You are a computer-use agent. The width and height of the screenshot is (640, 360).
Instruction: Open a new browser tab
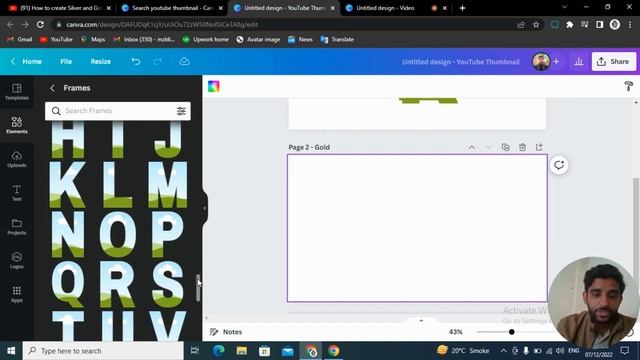click(x=462, y=8)
